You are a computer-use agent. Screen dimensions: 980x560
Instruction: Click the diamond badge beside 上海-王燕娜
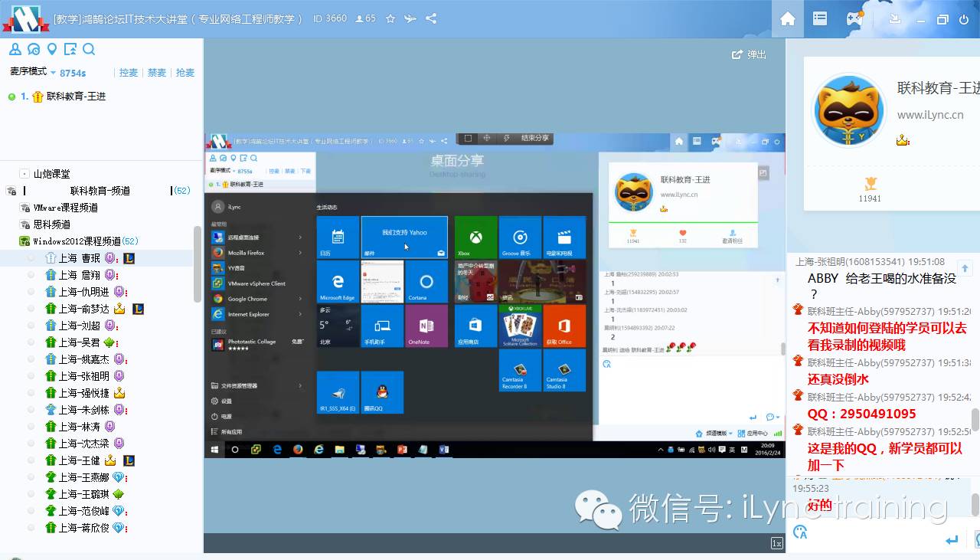119,477
